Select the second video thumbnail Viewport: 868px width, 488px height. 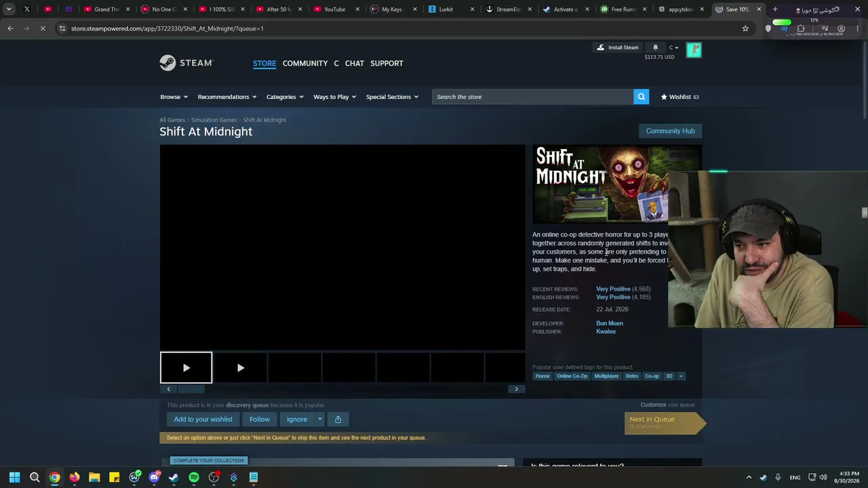[x=240, y=367]
